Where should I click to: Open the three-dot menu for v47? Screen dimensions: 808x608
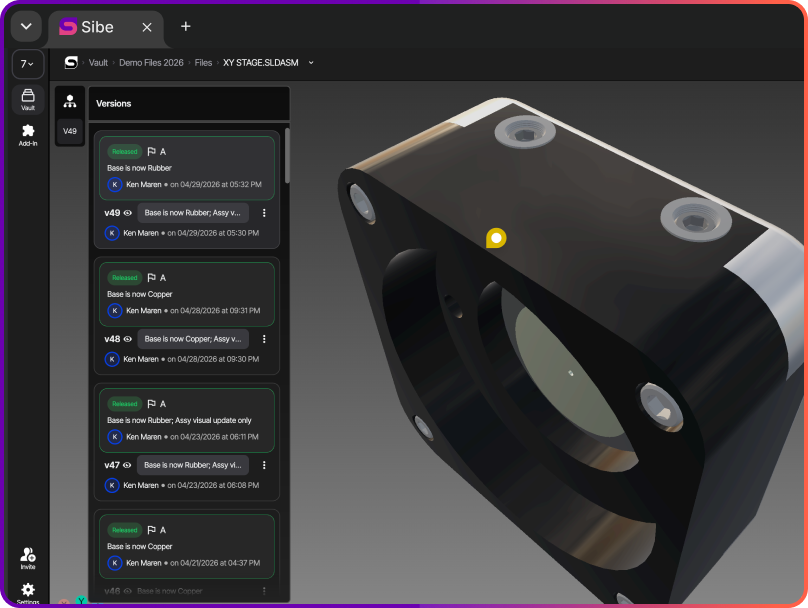pyautogui.click(x=264, y=465)
